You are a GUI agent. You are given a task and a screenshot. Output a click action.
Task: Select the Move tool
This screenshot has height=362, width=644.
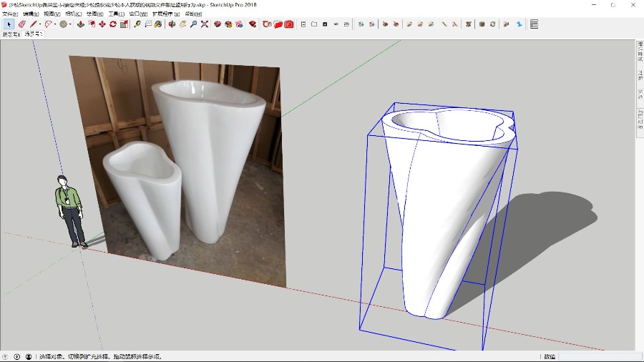tap(102, 24)
